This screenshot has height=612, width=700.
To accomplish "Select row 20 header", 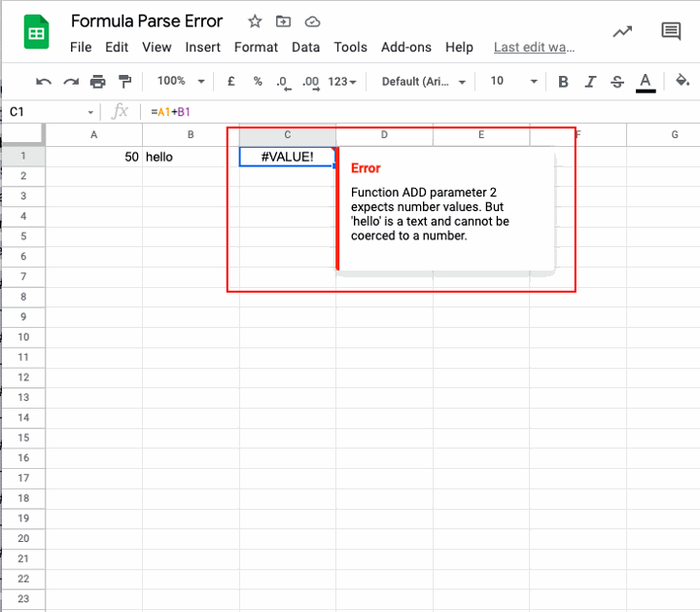I will (x=23, y=539).
